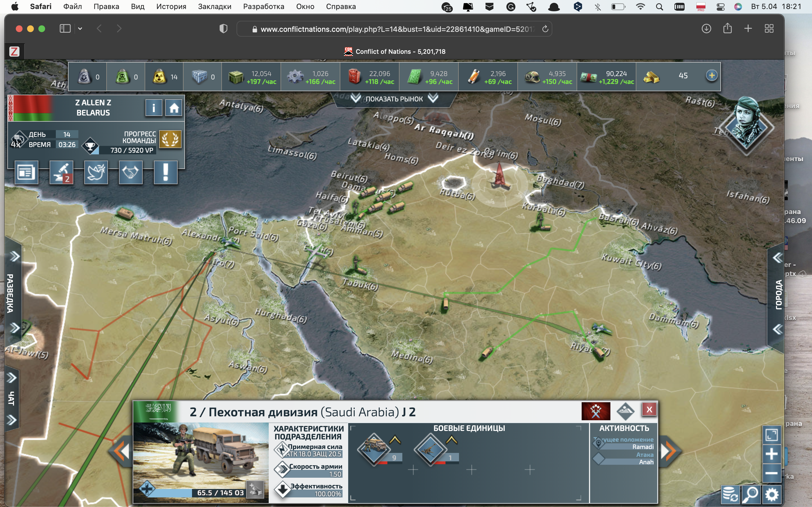Expand the Показать рынок market panel
Image resolution: width=812 pixels, height=507 pixels.
[x=394, y=99]
